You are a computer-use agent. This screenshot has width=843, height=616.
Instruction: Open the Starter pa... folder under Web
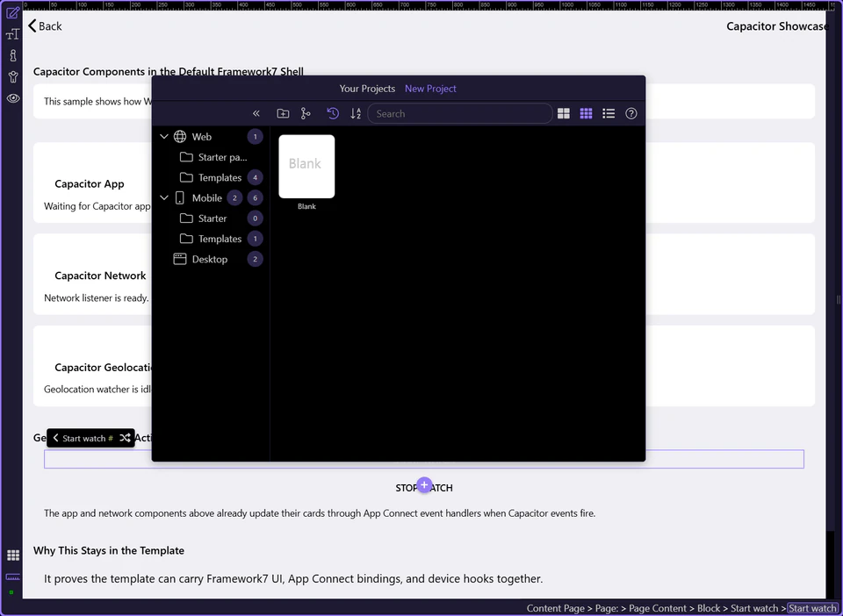(213, 157)
